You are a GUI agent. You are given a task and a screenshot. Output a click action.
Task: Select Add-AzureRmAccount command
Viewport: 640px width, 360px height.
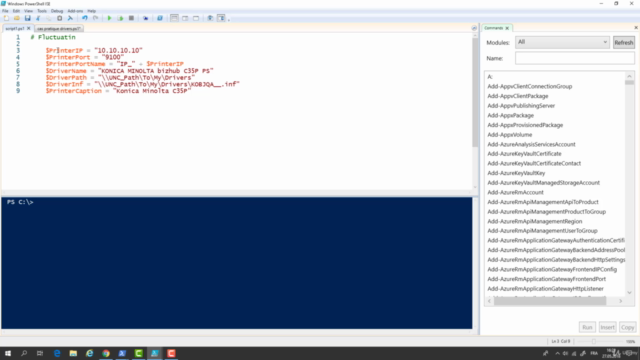515,192
